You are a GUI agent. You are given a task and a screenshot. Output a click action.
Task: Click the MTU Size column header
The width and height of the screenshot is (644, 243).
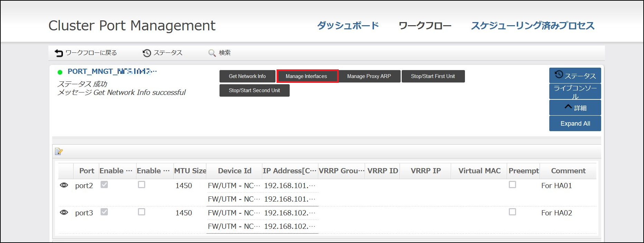pyautogui.click(x=190, y=171)
